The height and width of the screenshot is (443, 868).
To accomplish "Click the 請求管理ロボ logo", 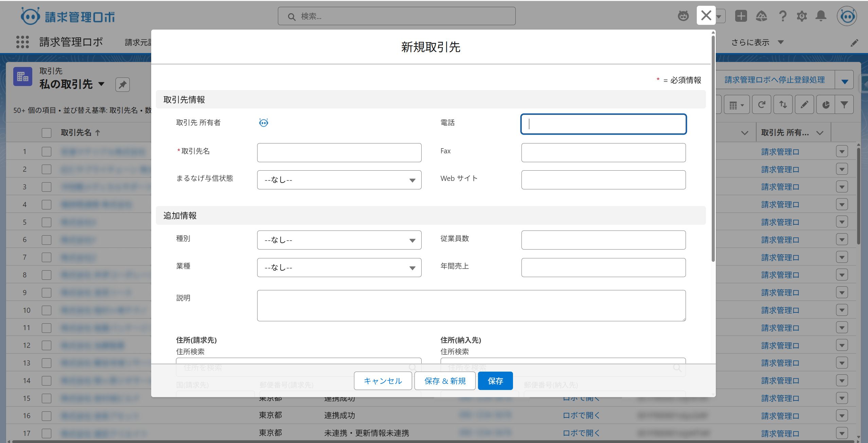I will 68,16.
